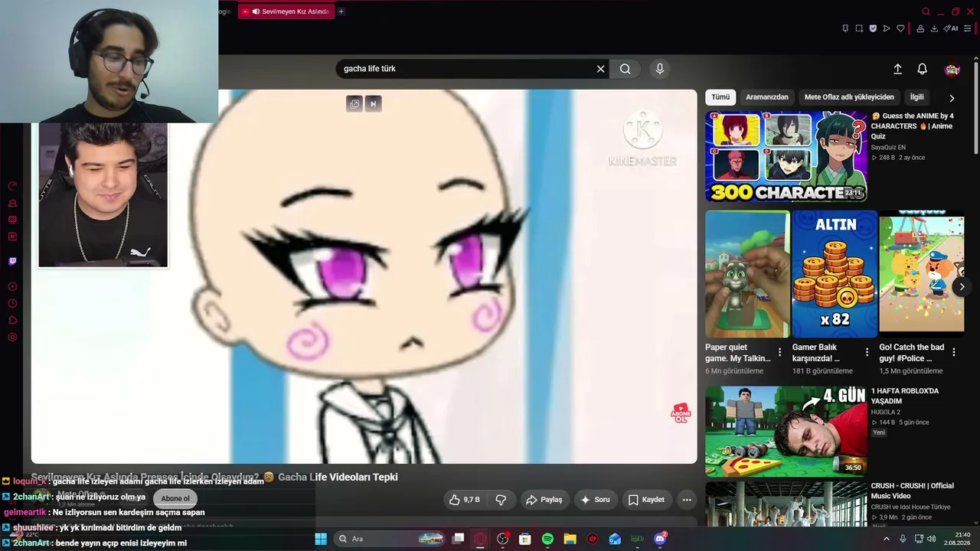Open the SayaQuiz EN channel link

click(x=888, y=148)
